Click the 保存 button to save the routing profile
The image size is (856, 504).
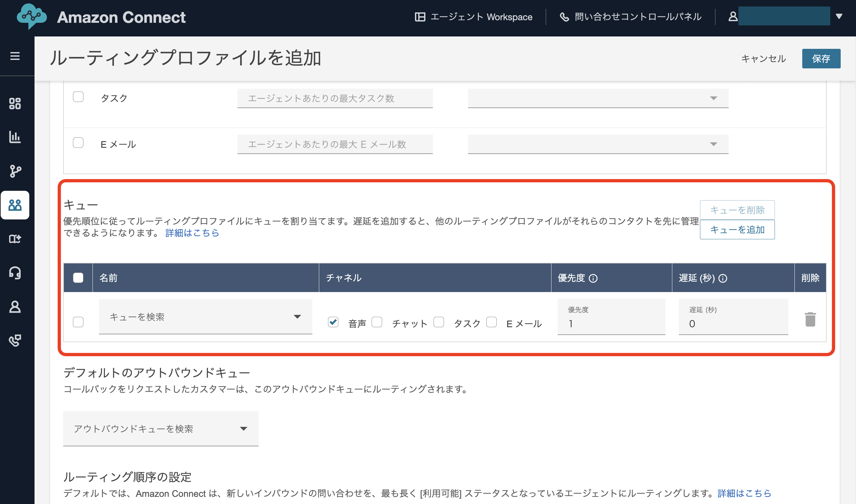821,58
